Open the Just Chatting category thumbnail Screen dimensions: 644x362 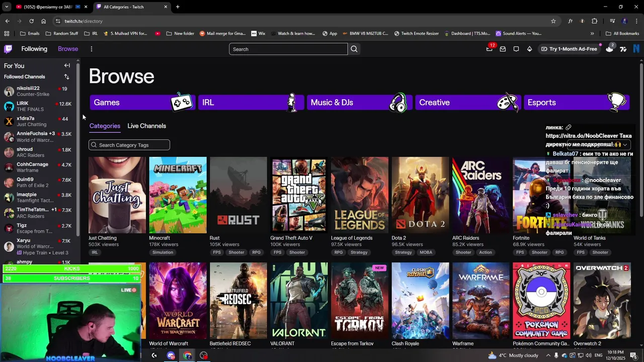[117, 195]
